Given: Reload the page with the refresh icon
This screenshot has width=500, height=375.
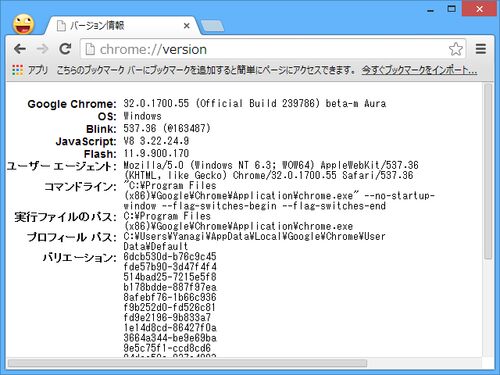Looking at the screenshot, I should [65, 49].
